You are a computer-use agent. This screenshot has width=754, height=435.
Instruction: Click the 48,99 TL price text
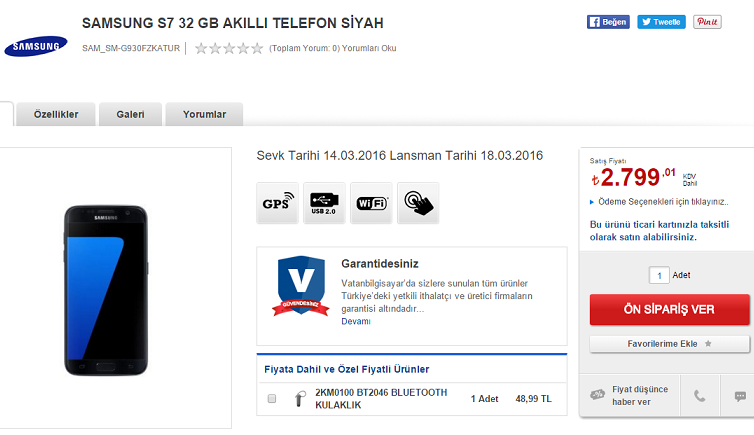[x=533, y=398]
